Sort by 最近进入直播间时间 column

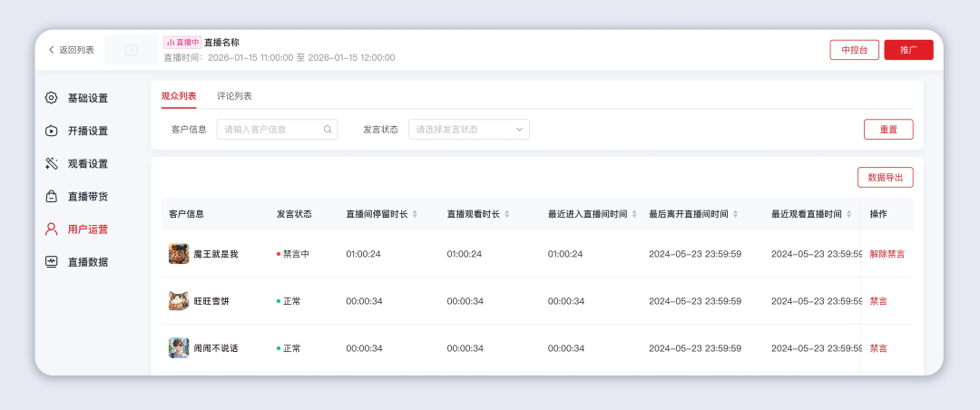(x=634, y=214)
